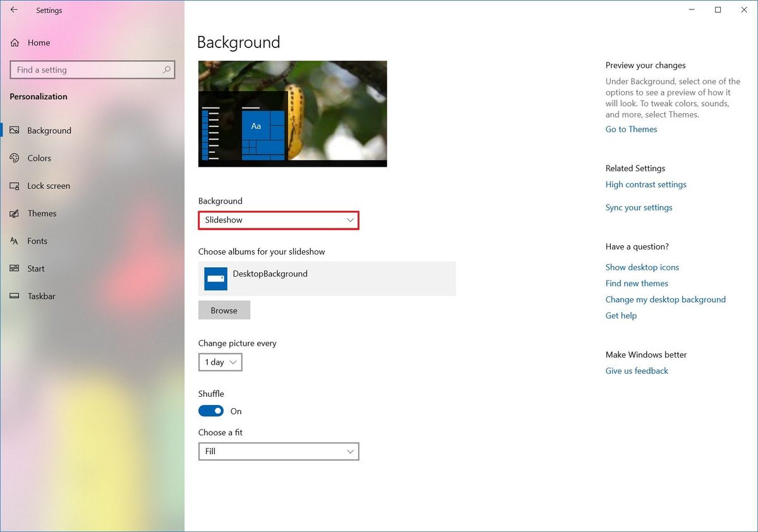Click the Browse button
This screenshot has width=758, height=532.
click(224, 310)
